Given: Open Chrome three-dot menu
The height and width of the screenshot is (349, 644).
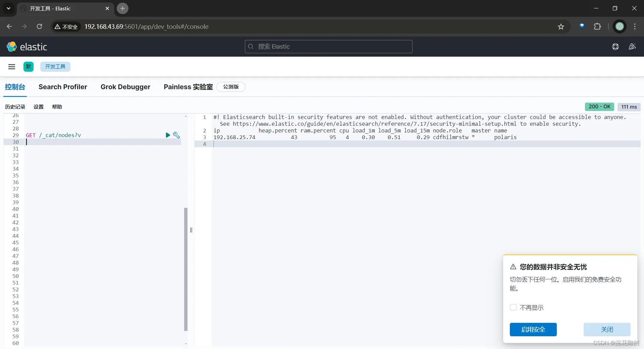Looking at the screenshot, I should [635, 26].
